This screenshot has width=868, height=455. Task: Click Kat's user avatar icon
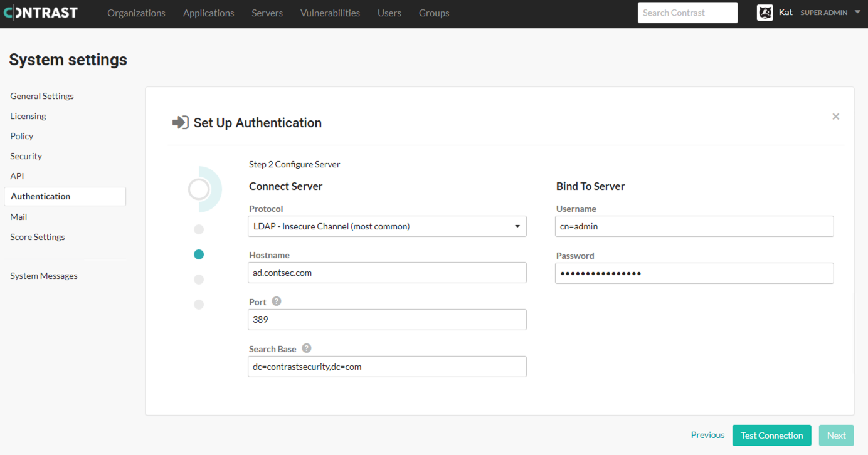[765, 13]
